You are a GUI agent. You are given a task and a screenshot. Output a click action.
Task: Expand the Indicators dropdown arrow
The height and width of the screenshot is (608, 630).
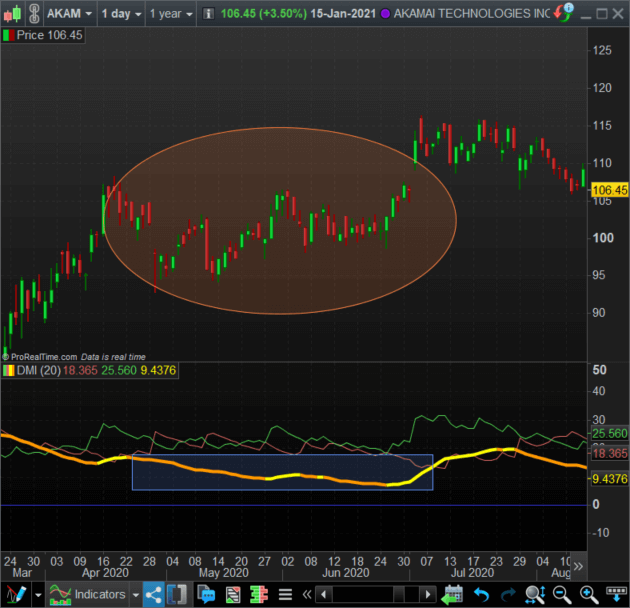136,595
